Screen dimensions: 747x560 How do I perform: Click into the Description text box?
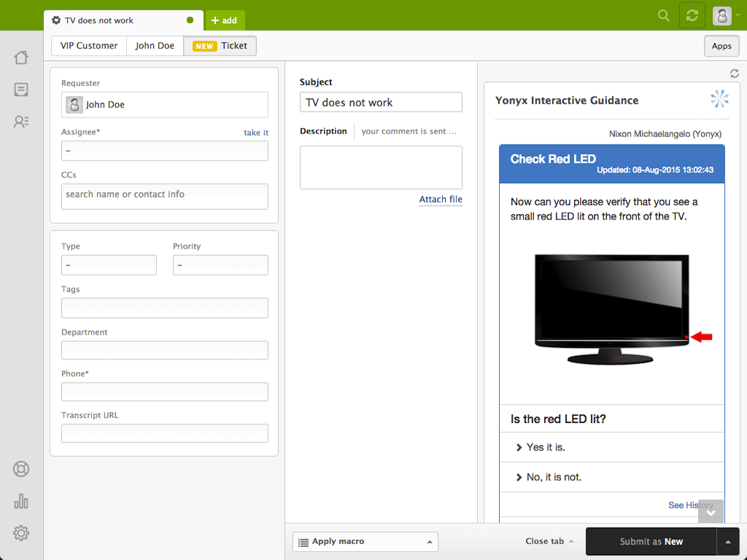[x=381, y=167]
